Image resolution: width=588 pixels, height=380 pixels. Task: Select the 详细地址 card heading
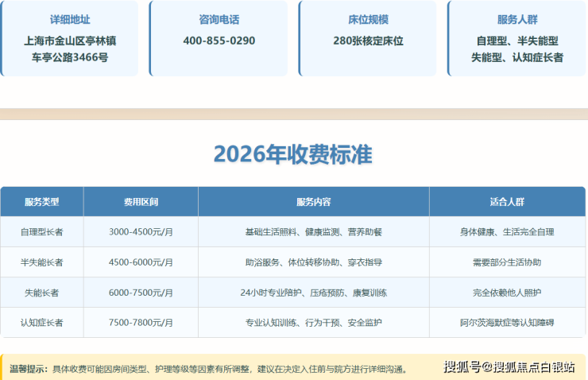pyautogui.click(x=70, y=20)
